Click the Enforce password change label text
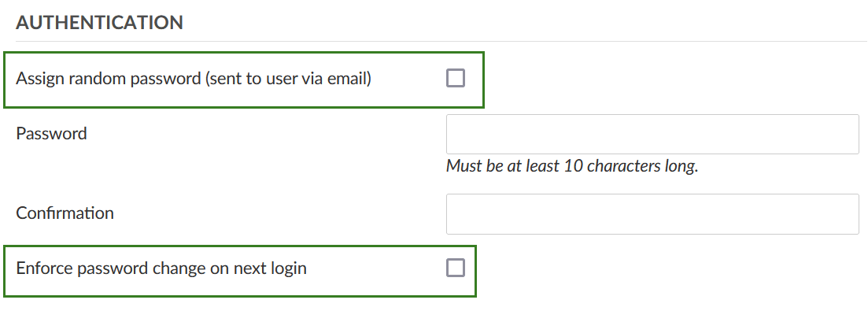 click(161, 268)
